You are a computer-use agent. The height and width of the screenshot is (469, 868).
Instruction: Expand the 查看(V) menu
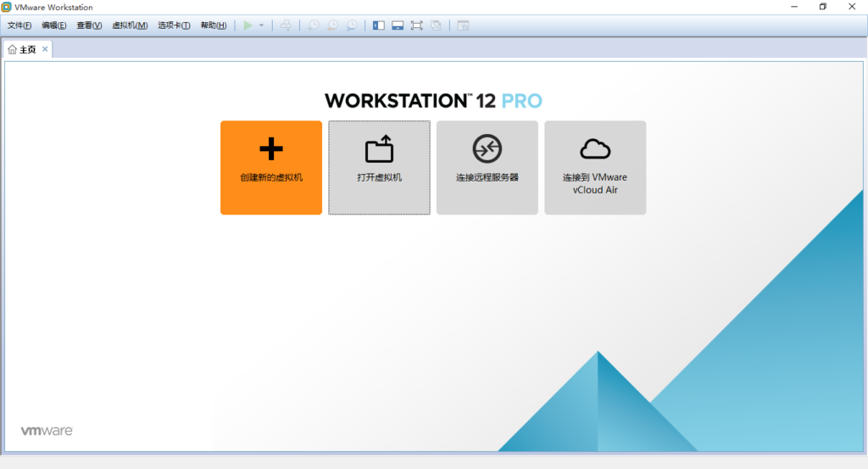[89, 25]
